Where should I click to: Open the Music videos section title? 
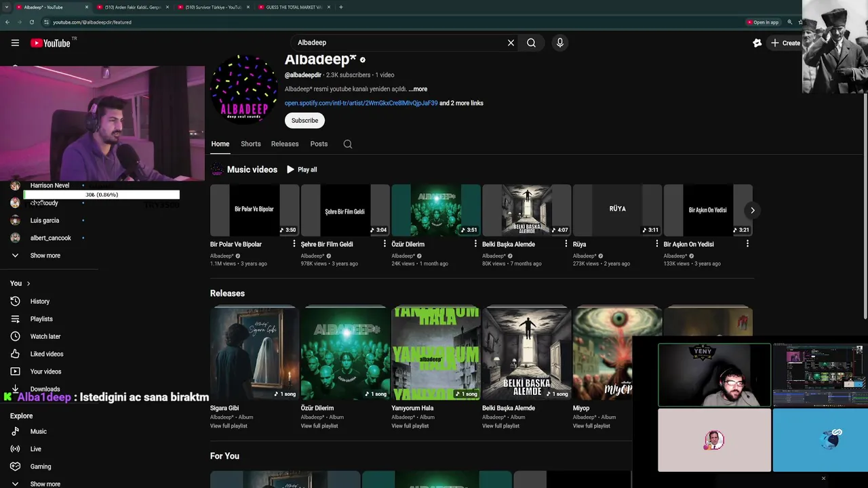pyautogui.click(x=252, y=169)
